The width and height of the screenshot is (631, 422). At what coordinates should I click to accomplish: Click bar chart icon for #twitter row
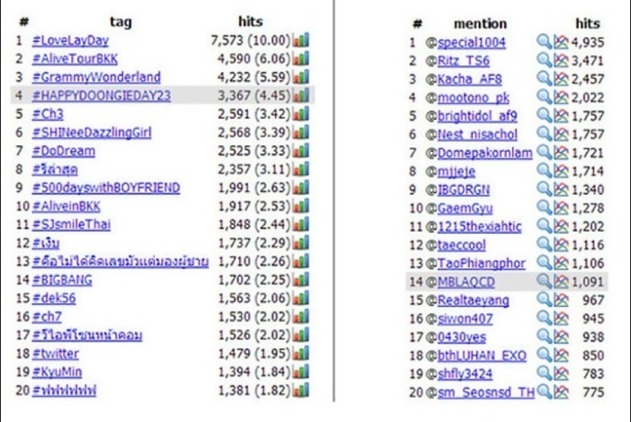(301, 354)
